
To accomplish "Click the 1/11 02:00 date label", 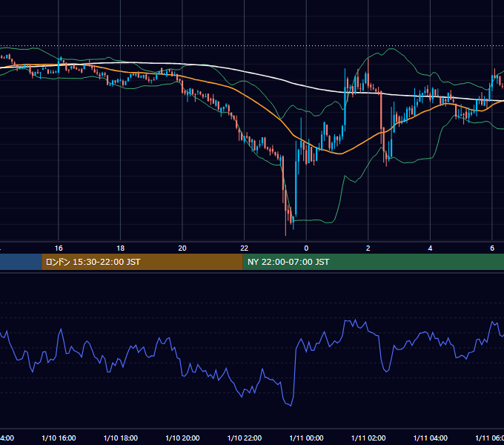I will point(368,438).
